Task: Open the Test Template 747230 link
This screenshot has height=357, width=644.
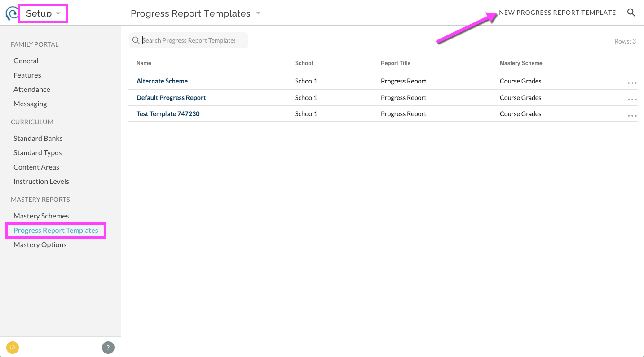Action: point(168,114)
